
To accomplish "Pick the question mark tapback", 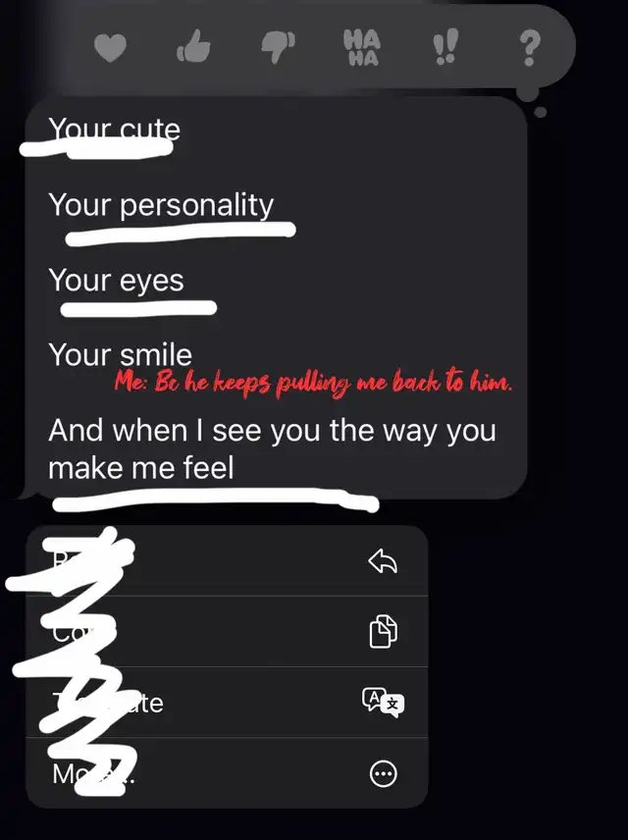I will (529, 48).
